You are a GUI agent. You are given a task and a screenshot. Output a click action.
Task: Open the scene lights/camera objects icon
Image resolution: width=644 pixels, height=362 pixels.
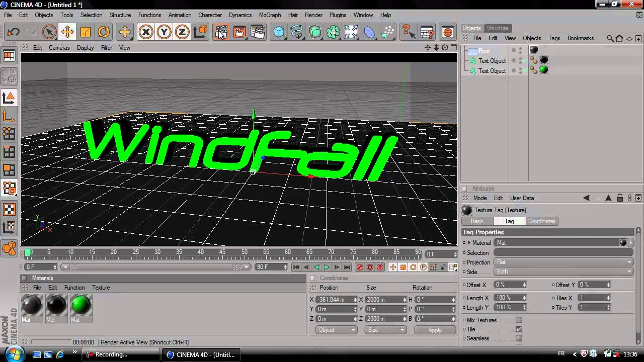tap(351, 33)
